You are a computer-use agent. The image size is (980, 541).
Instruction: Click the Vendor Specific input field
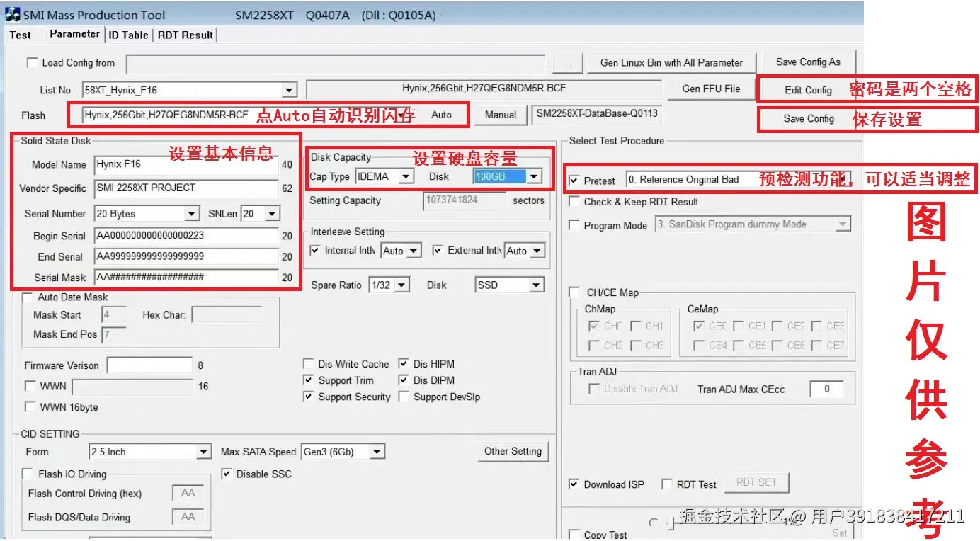coord(186,188)
